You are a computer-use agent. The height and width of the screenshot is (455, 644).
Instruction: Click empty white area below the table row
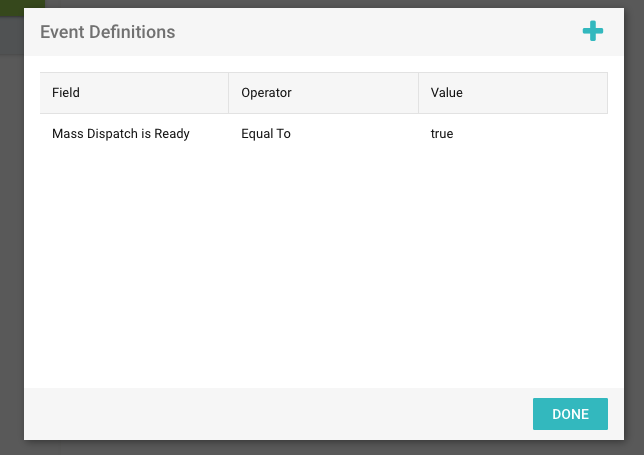click(x=322, y=270)
